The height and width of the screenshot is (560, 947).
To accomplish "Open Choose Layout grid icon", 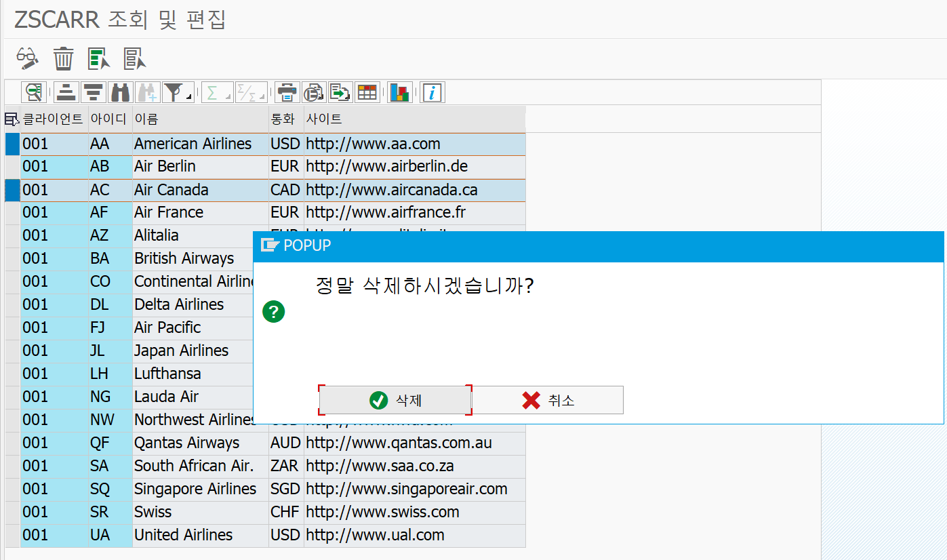I will (x=367, y=92).
